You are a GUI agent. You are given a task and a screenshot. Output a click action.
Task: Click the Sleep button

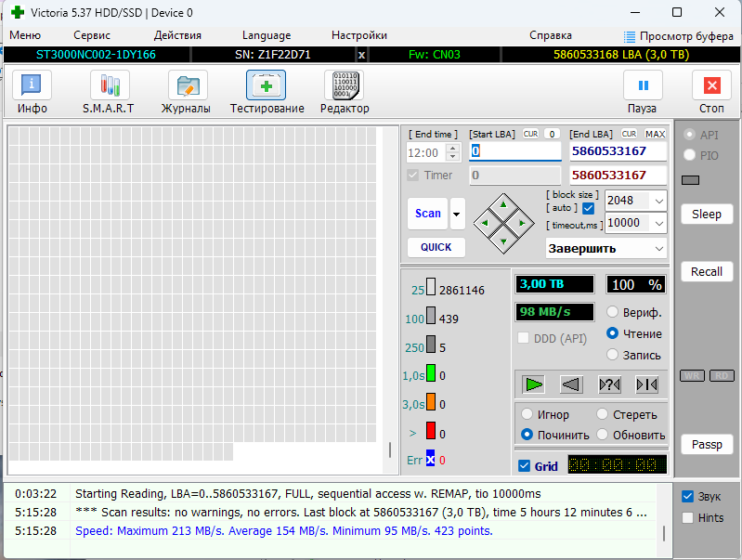click(707, 214)
